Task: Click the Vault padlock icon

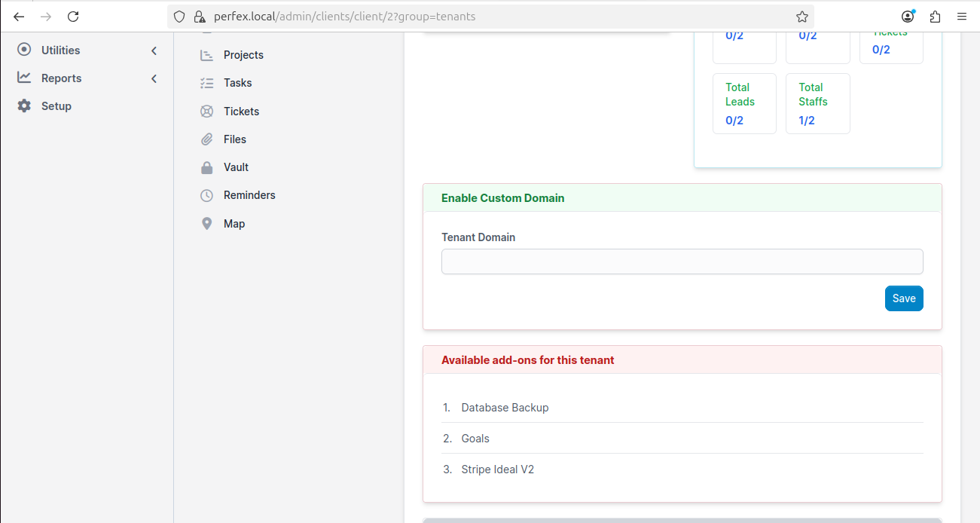Action: tap(206, 167)
